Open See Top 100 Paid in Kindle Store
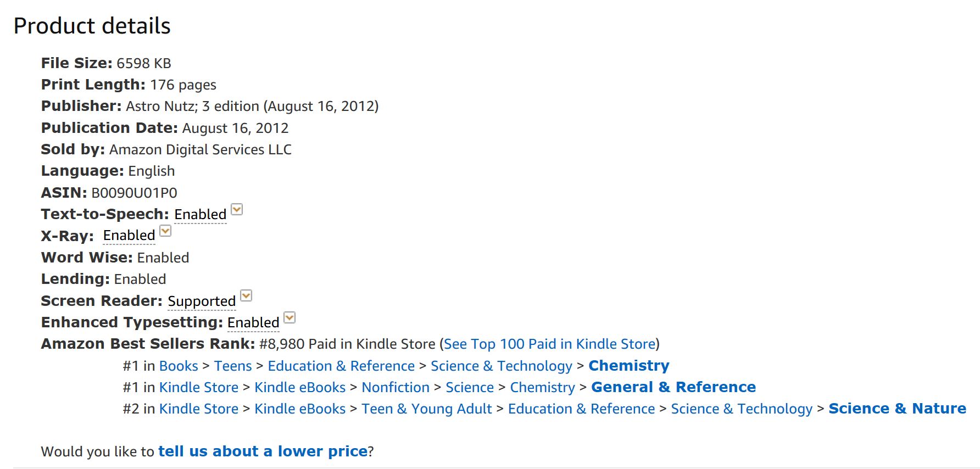Screen dimensions: 980x469 coord(549,344)
